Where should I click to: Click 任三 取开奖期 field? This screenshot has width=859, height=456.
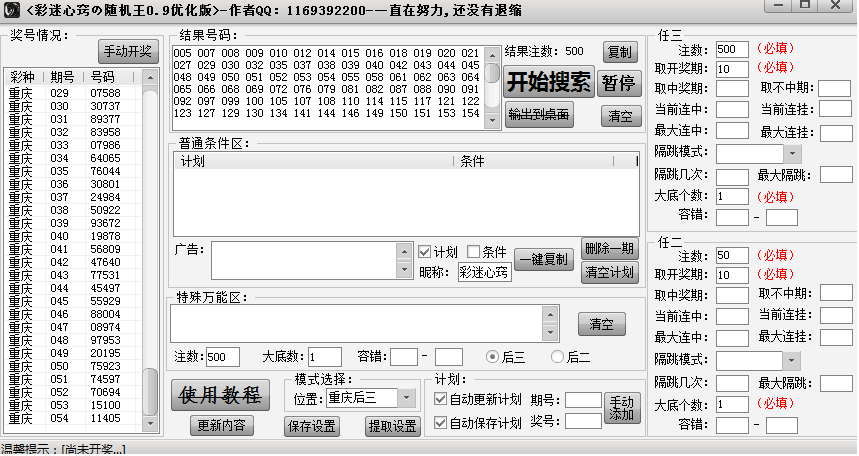732,69
